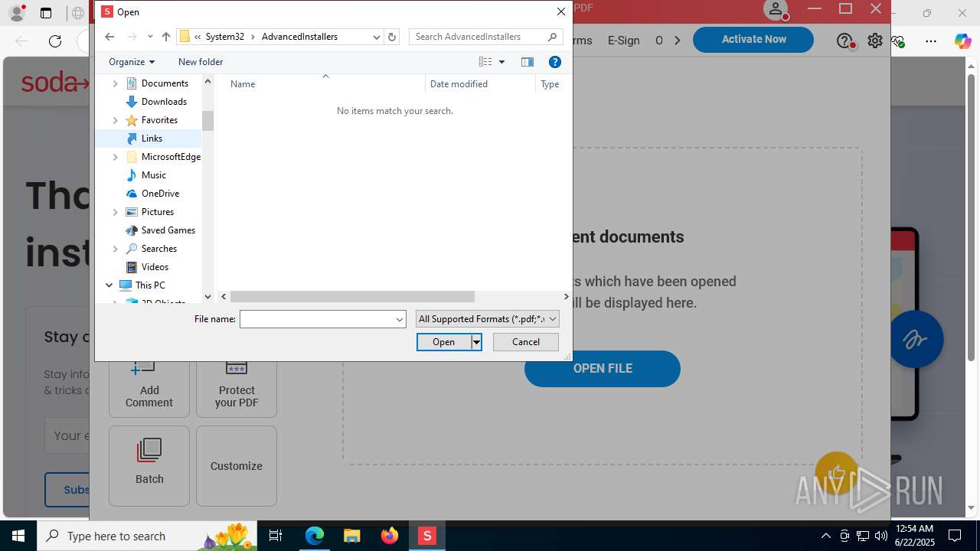
Task: Open Firefox from taskbar
Action: coord(390,536)
